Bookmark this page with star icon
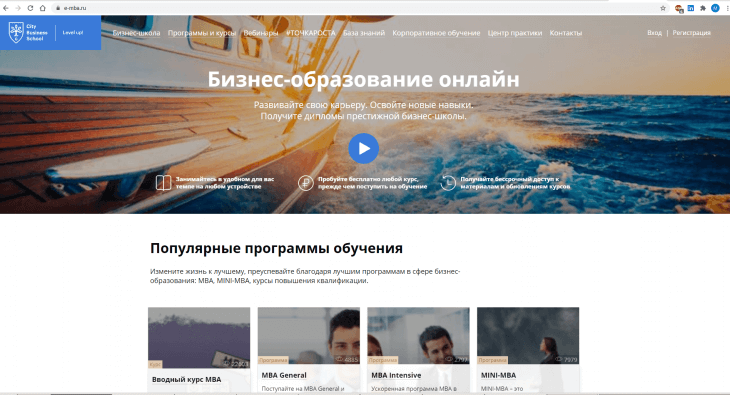Image resolution: width=730 pixels, height=395 pixels. point(663,8)
